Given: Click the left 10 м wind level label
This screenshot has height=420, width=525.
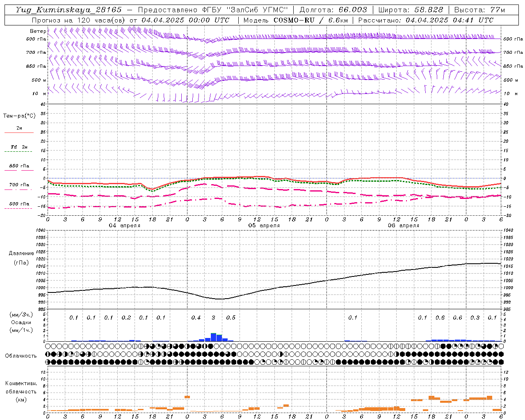Looking at the screenshot, I should click(39, 94).
